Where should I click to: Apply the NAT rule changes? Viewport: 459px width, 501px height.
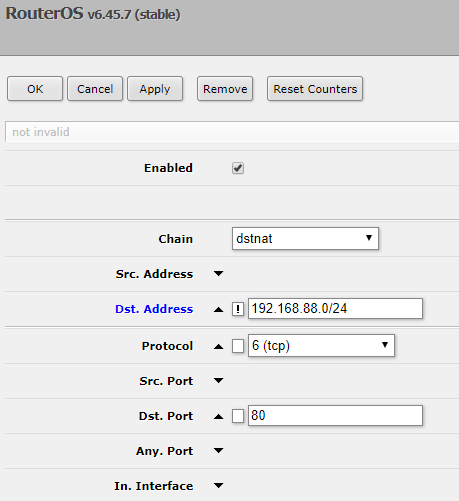coord(155,89)
